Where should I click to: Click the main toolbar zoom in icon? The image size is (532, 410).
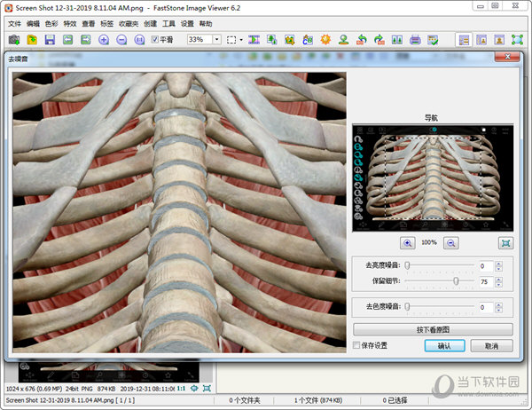click(104, 40)
